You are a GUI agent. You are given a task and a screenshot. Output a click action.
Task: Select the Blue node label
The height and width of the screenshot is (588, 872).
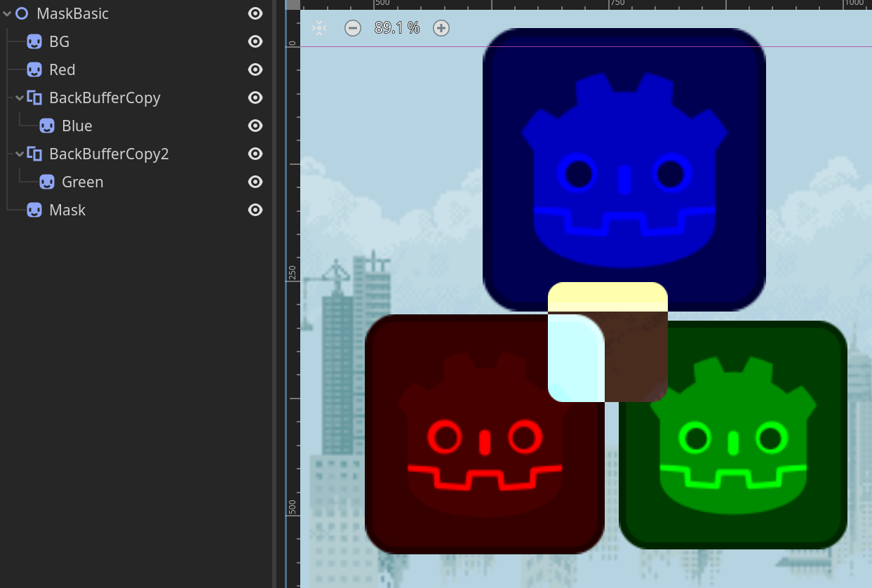(x=77, y=126)
